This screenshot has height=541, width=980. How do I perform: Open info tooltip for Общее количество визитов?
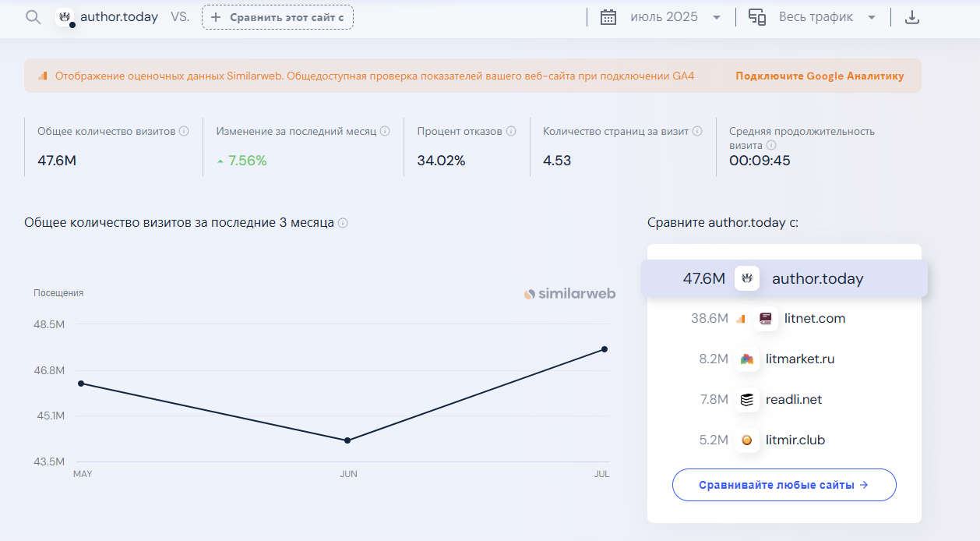click(x=184, y=132)
